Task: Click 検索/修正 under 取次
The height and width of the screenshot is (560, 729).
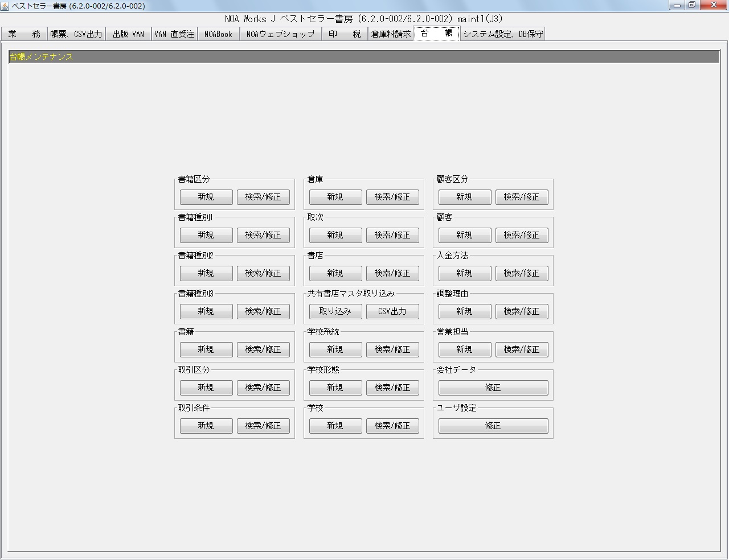Action: coord(392,235)
